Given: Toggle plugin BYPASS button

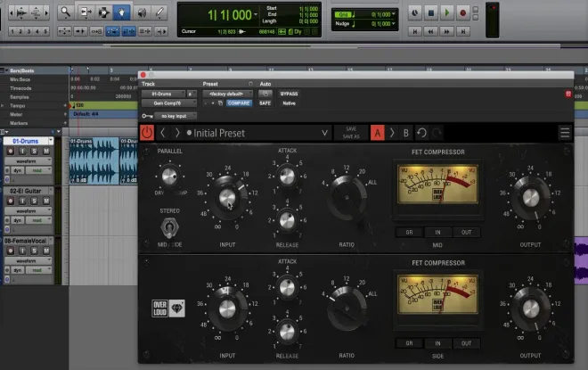Looking at the screenshot, I should tap(289, 94).
